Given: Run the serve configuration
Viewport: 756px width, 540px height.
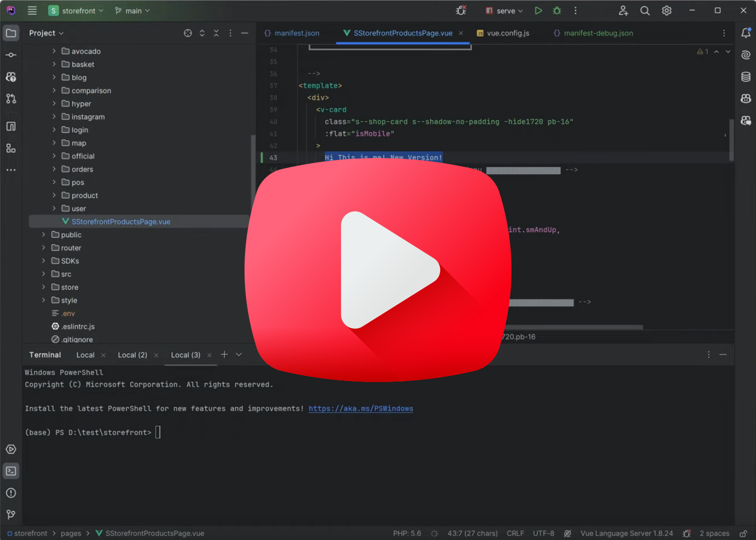Looking at the screenshot, I should click(x=539, y=10).
